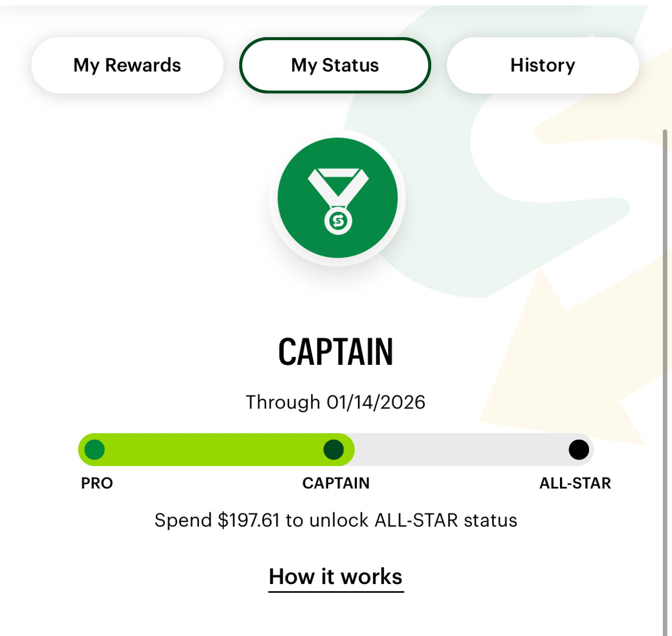The image size is (672, 636).
Task: Click the Spend $197.61 to unlock message
Action: (336, 521)
